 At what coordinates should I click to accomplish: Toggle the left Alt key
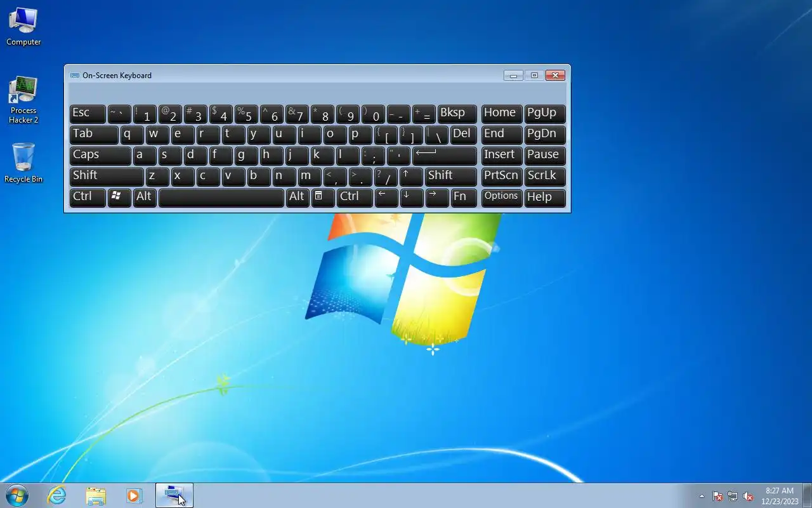click(x=145, y=197)
